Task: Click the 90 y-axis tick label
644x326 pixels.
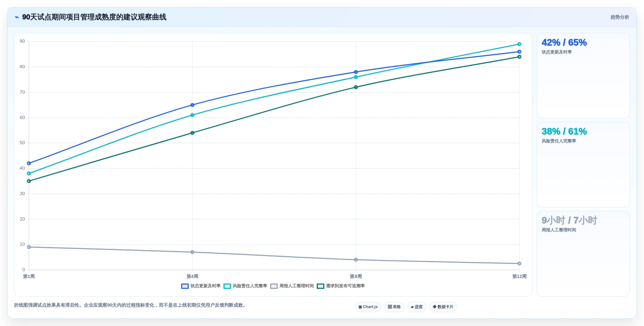Action: click(x=22, y=41)
